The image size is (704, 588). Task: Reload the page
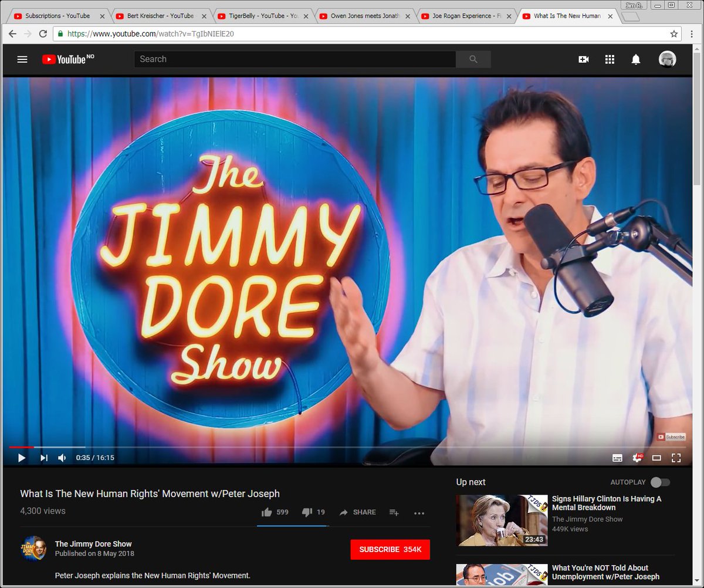click(43, 33)
